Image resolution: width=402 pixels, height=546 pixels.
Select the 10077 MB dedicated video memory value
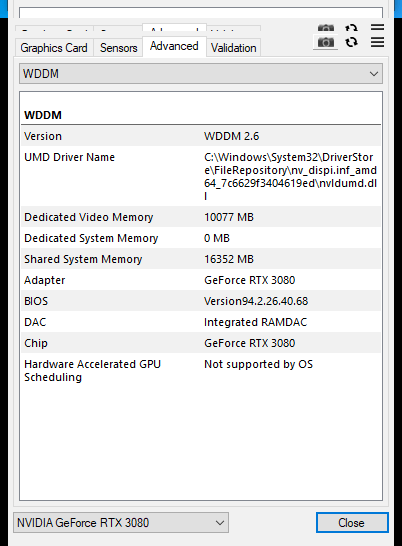(x=229, y=217)
